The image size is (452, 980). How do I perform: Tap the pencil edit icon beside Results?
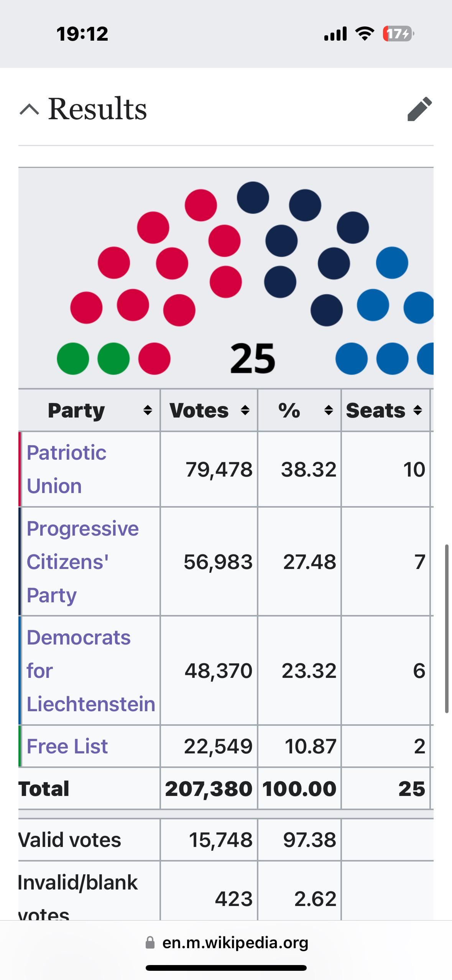tap(419, 109)
